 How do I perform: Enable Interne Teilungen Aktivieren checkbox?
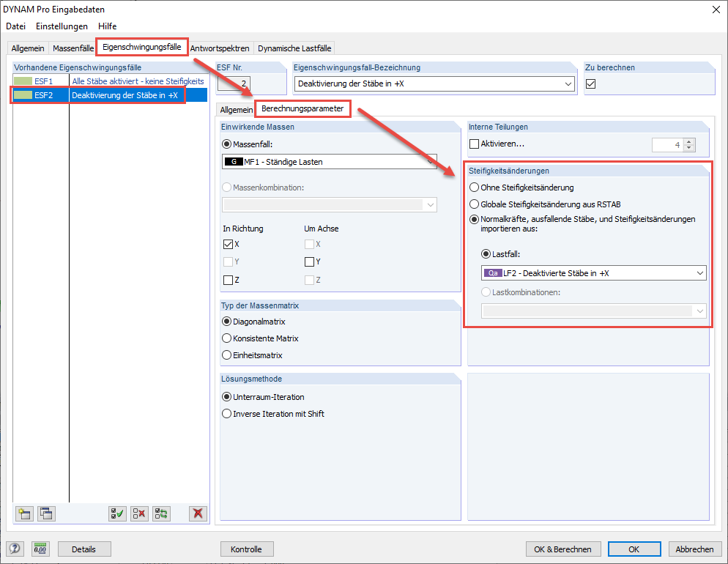tap(474, 144)
